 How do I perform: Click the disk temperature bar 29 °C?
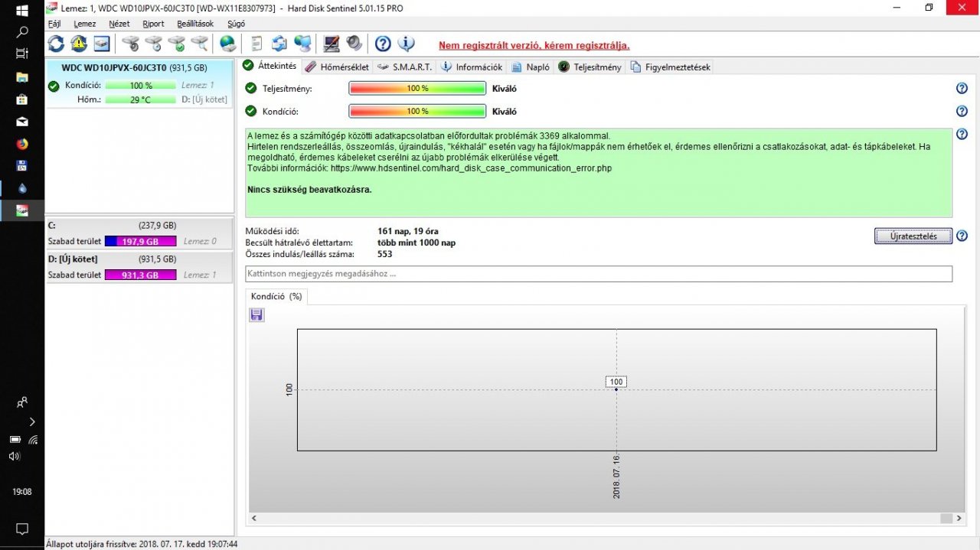click(141, 99)
